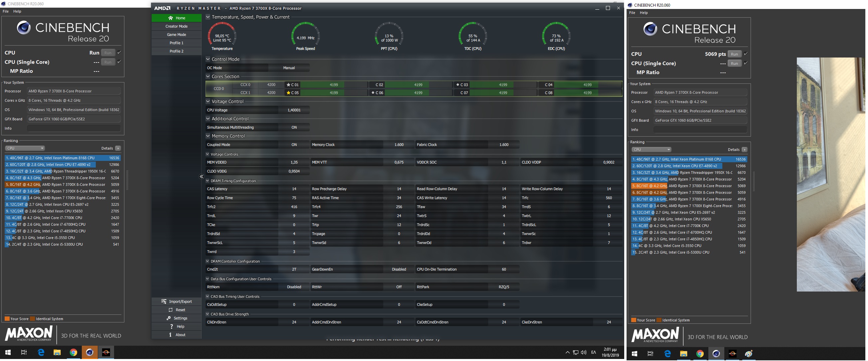Toggle RttWr Off value
The image size is (868, 361).
click(399, 287)
